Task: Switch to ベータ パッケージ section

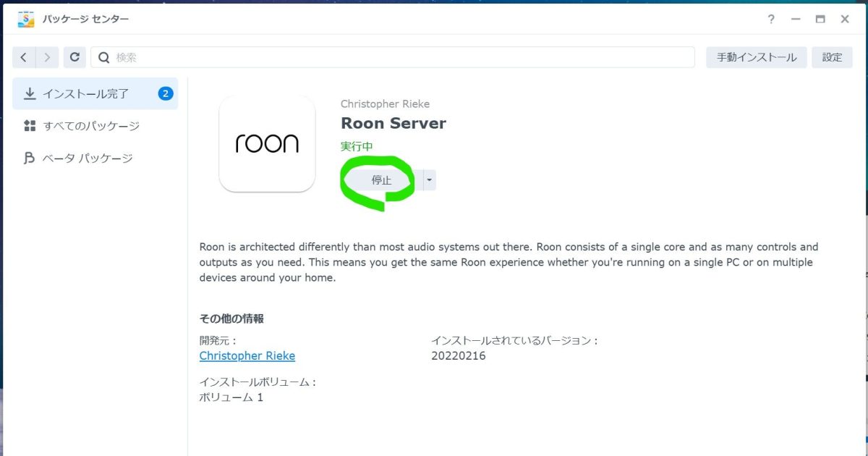Action: [87, 159]
